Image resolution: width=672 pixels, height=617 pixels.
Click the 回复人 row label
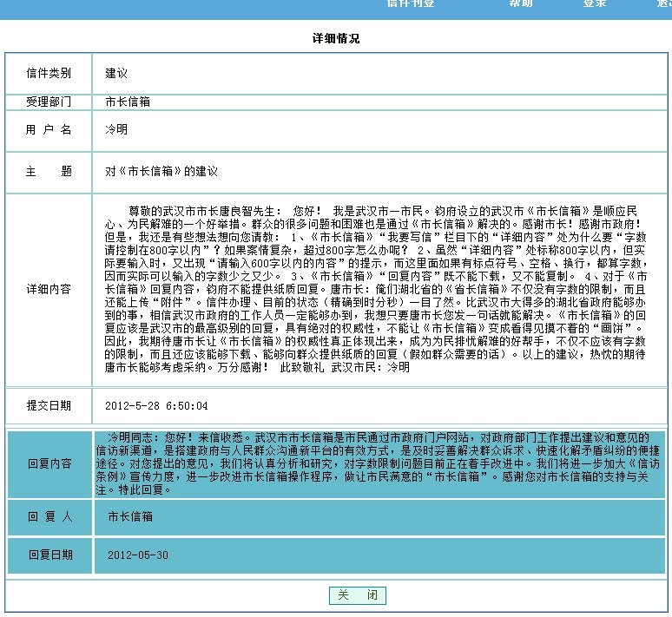tap(49, 516)
